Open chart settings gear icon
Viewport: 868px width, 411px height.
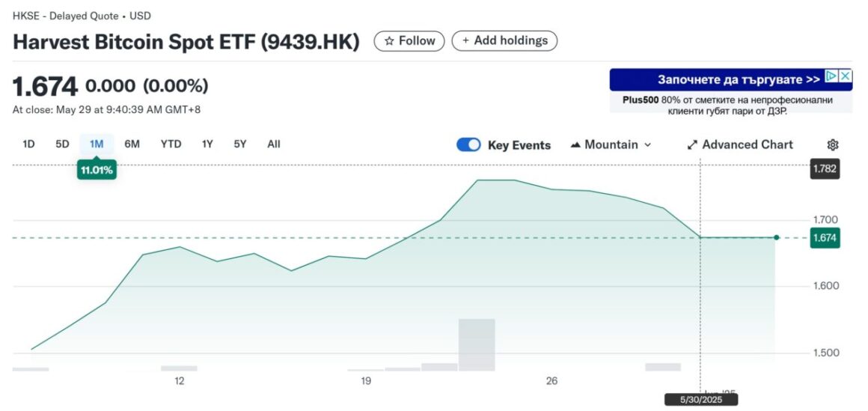[x=833, y=145]
